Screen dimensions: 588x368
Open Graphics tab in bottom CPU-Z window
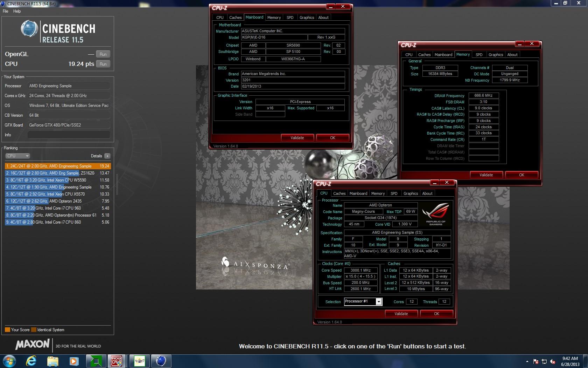(x=411, y=193)
